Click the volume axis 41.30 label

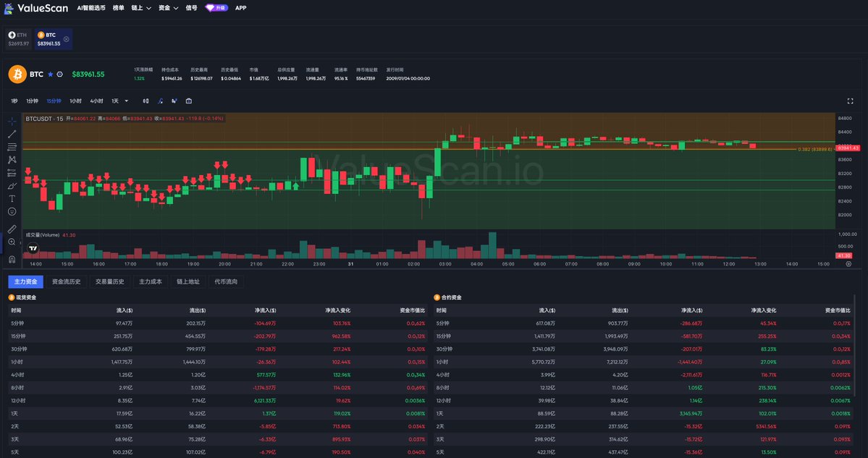pyautogui.click(x=843, y=255)
